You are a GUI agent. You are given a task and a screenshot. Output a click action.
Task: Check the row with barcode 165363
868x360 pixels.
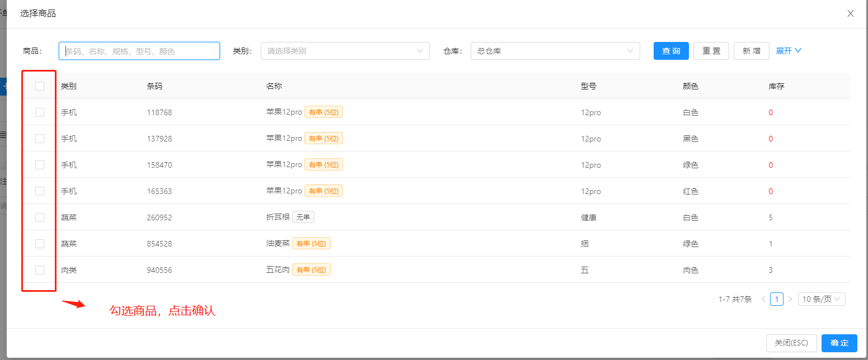coord(40,191)
